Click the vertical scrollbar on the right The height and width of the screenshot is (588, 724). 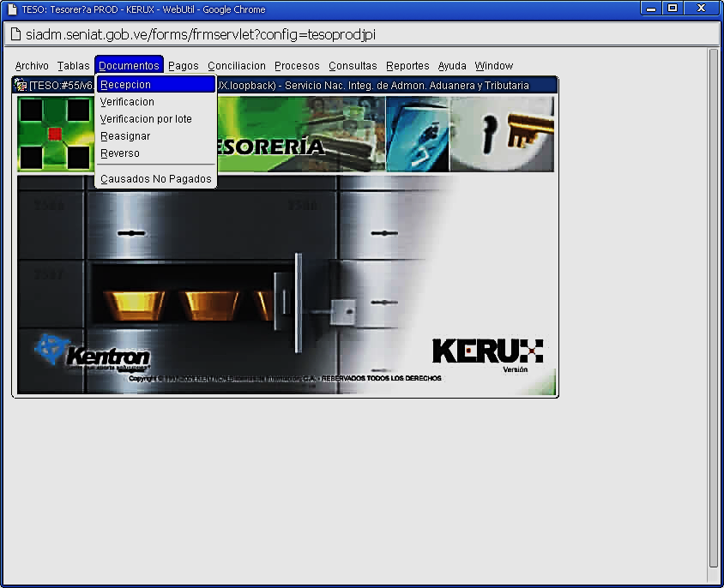pos(714,309)
